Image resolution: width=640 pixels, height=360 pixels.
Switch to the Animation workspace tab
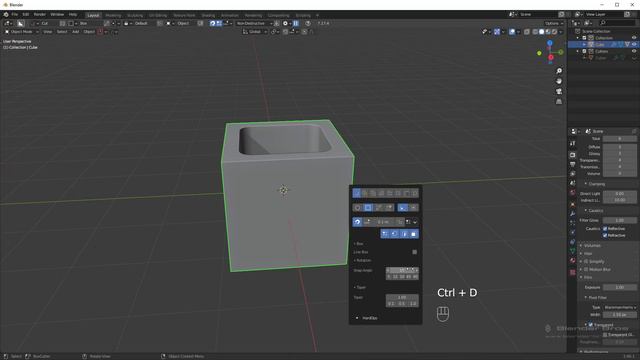pyautogui.click(x=229, y=15)
